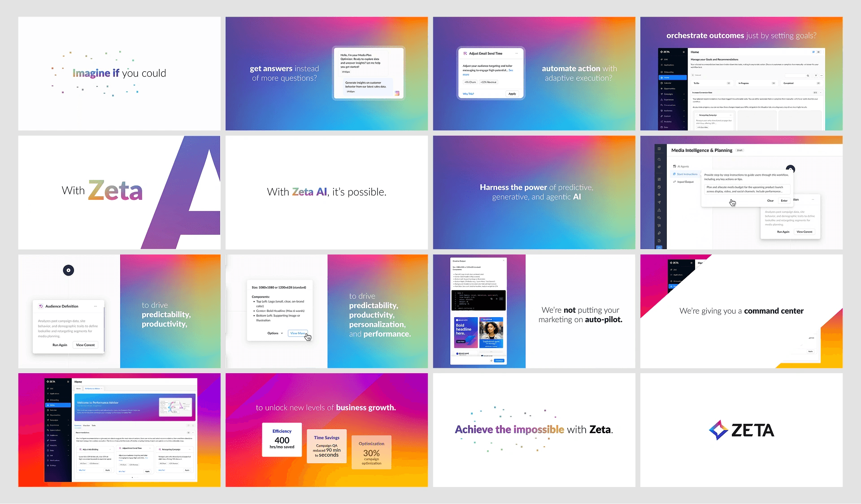The image size is (861, 504).
Task: Click sparkle AI icon below sidebar search icon
Action: (659, 167)
